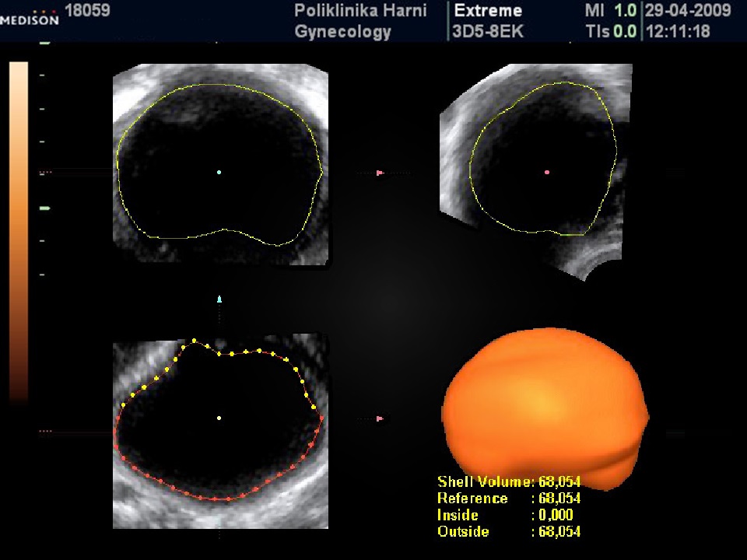Click the Inside volume readout
Screen dimensions: 747x560
point(509,516)
